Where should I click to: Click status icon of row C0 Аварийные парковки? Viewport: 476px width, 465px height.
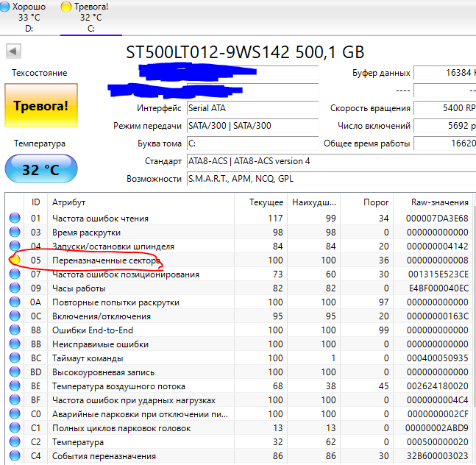tap(15, 413)
